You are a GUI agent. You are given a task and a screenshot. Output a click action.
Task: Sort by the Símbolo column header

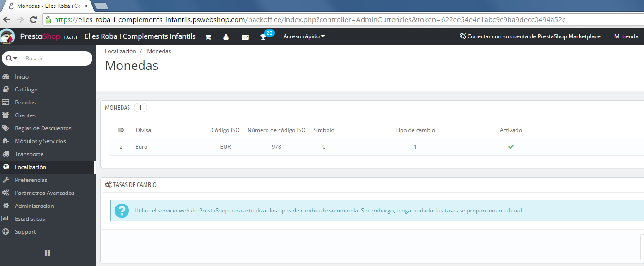(324, 130)
